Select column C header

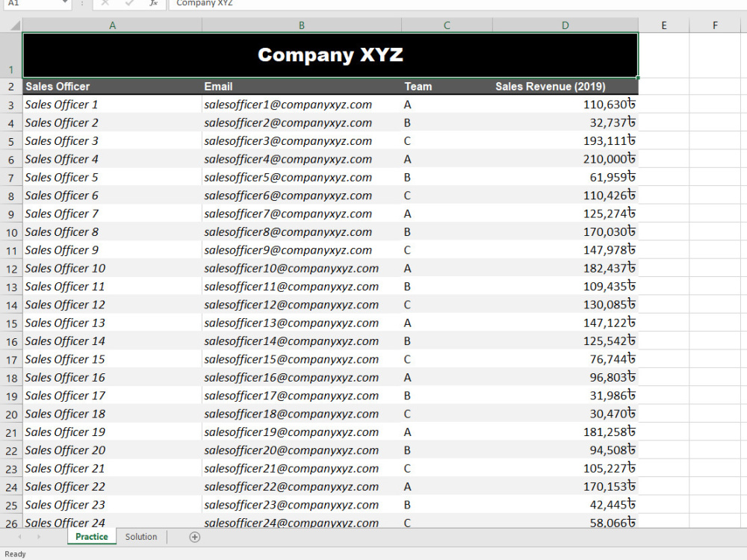pyautogui.click(x=447, y=25)
